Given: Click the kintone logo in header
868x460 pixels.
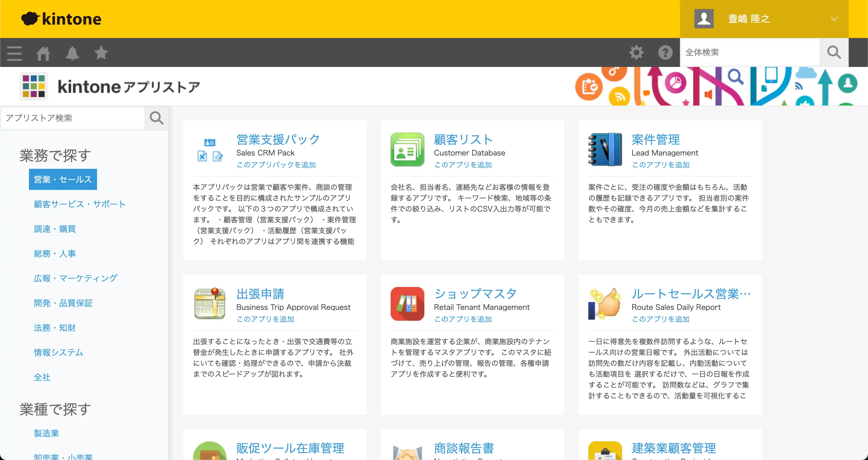Looking at the screenshot, I should [61, 19].
